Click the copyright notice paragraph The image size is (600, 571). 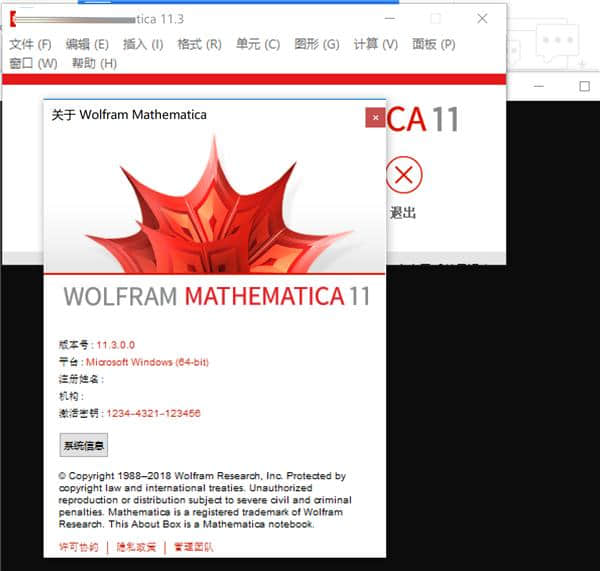click(x=205, y=500)
